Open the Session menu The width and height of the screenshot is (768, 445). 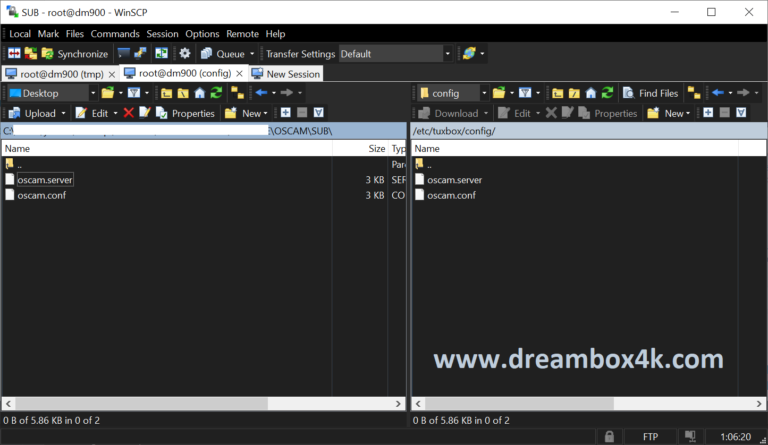click(x=162, y=34)
